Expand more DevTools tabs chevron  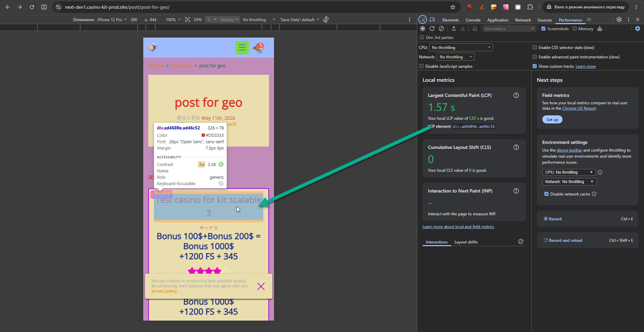[x=589, y=19]
